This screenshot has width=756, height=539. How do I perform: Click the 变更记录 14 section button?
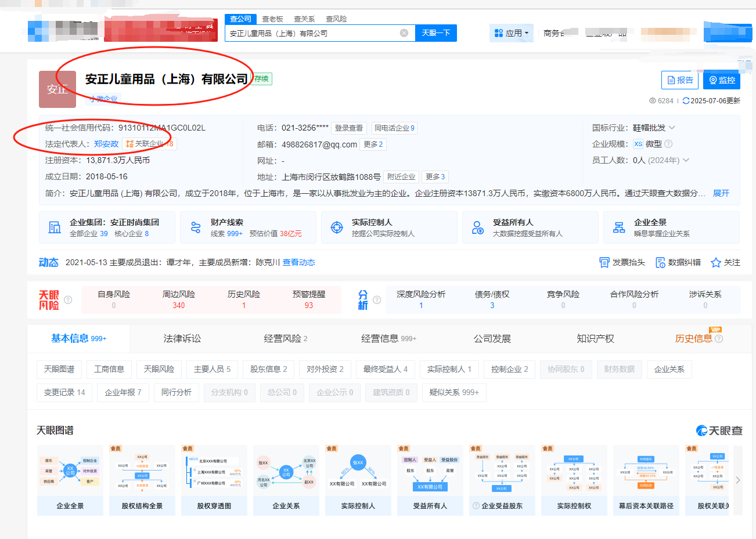point(64,393)
